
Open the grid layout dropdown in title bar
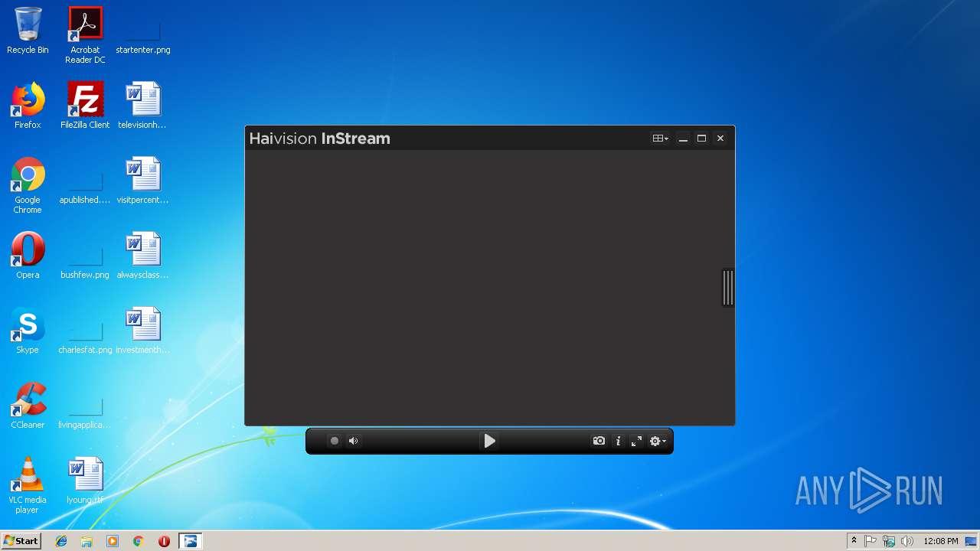tap(660, 139)
